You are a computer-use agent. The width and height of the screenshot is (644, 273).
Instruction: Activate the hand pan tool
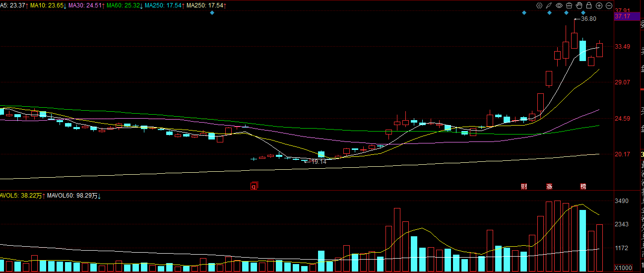point(579,5)
